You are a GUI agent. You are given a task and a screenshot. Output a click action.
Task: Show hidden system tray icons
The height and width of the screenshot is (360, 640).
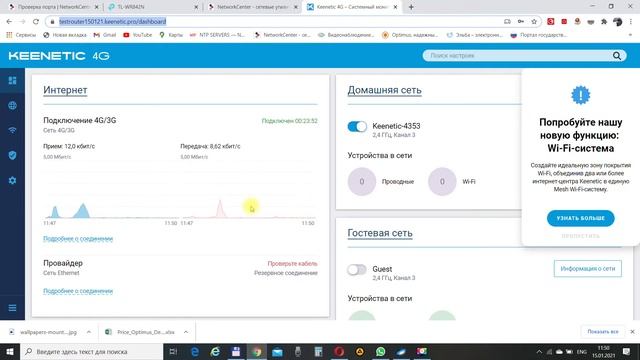tap(539, 351)
